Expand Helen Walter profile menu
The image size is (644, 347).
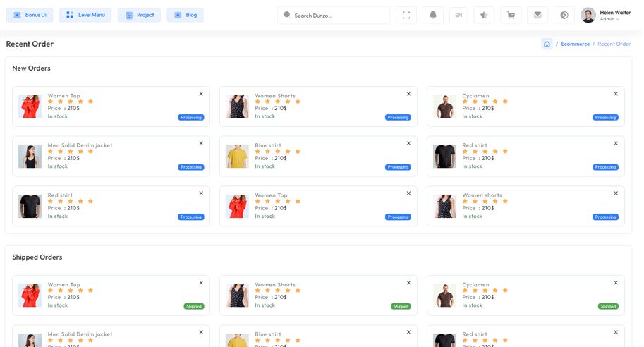606,15
